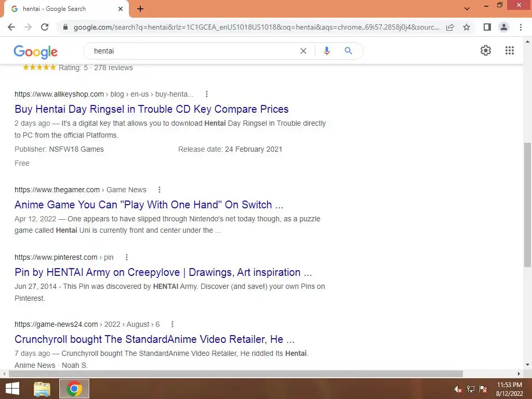Viewport: 532px width, 399px height.
Task: Open the Google apps grid
Action: 509,50
